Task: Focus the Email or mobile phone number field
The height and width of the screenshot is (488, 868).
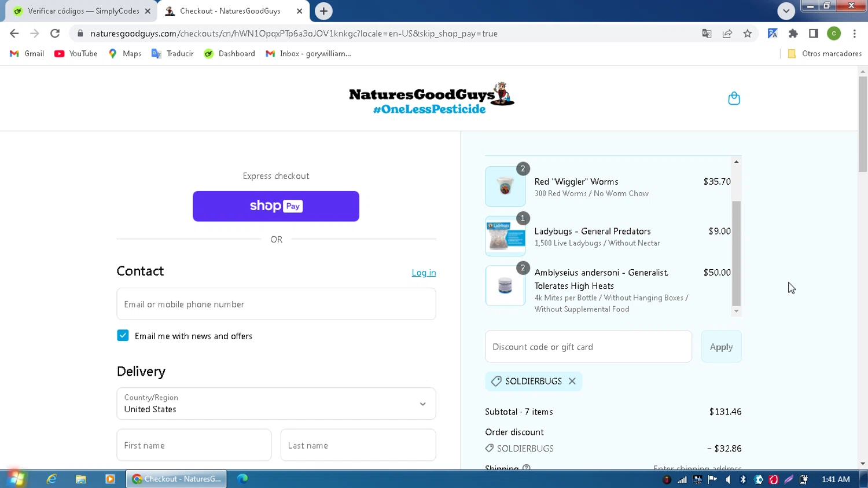Action: [x=276, y=304]
